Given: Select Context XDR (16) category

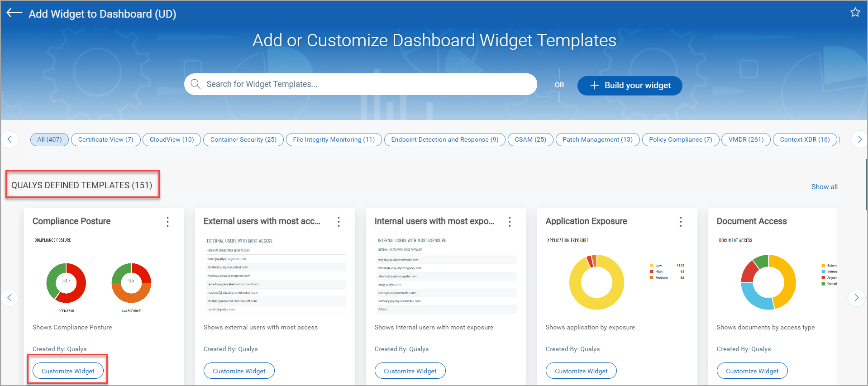Looking at the screenshot, I should [805, 139].
